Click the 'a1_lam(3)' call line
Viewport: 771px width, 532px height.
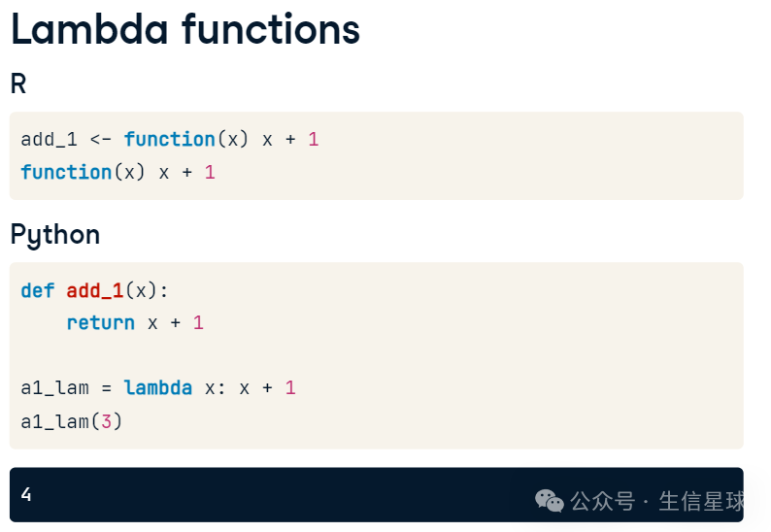[x=71, y=421]
